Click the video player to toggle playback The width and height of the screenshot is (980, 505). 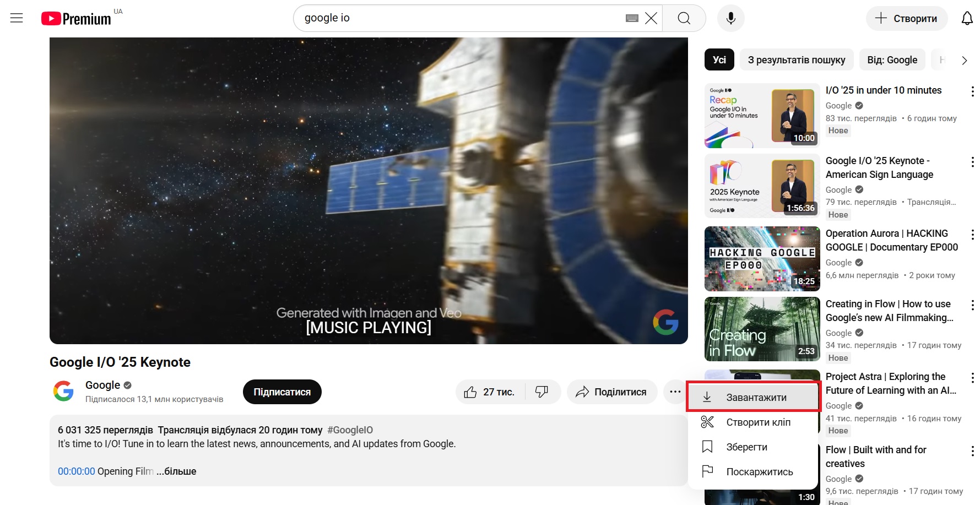pos(369,191)
